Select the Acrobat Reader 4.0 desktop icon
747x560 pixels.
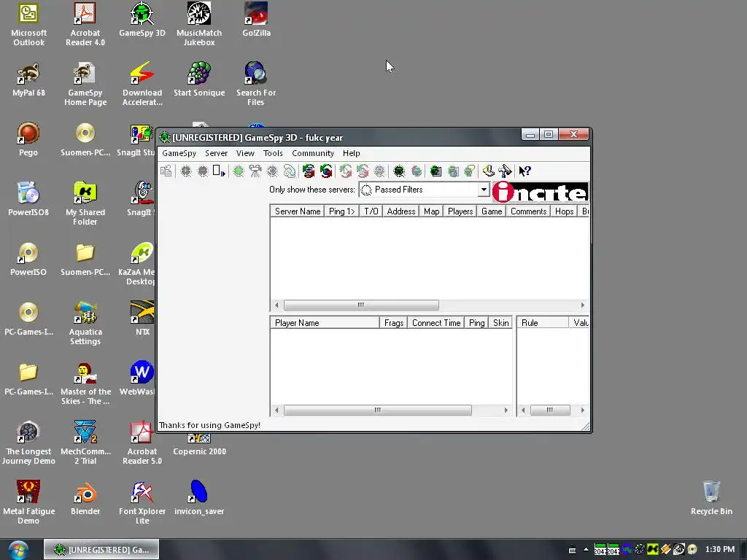tap(85, 24)
